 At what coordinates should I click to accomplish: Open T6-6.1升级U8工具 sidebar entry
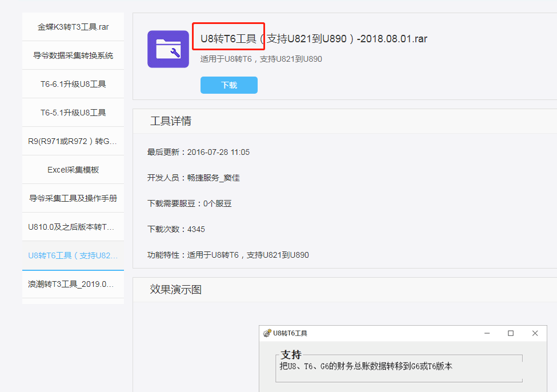click(x=73, y=84)
